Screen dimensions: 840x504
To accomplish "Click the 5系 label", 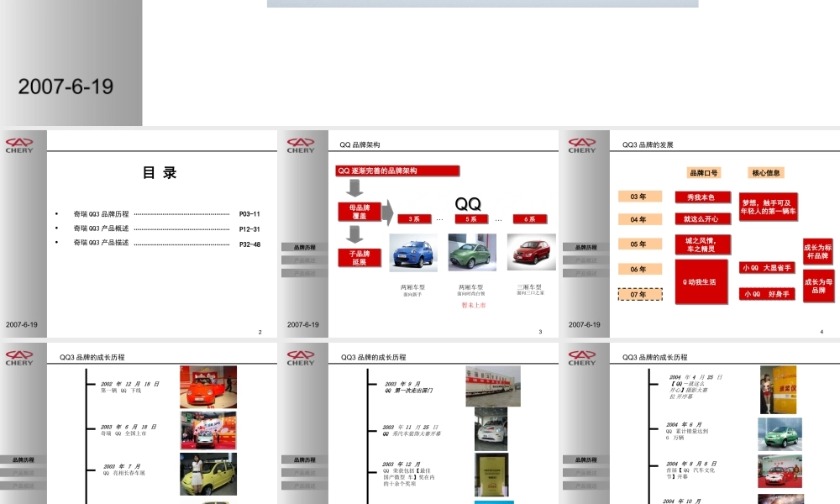I will click(x=471, y=218).
